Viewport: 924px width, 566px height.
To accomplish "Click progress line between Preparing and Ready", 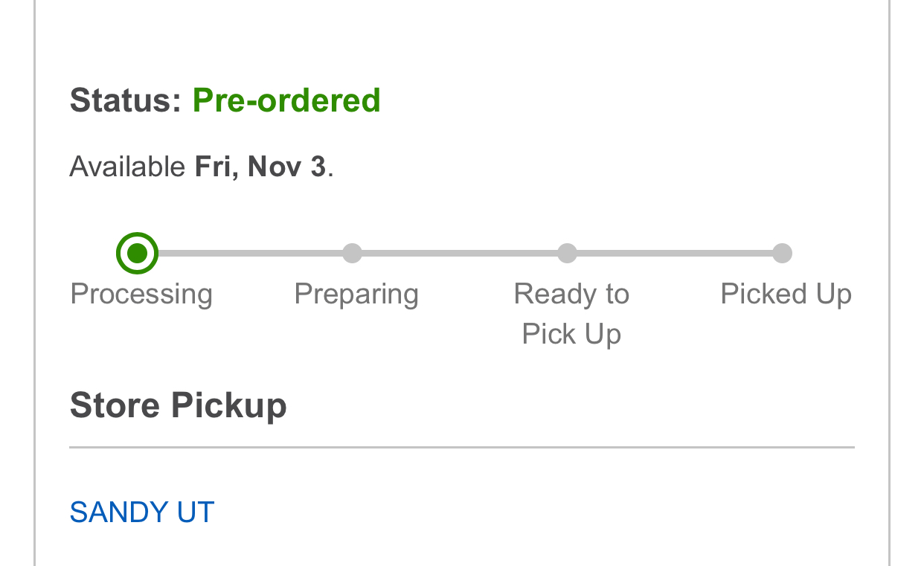I will 459,254.
